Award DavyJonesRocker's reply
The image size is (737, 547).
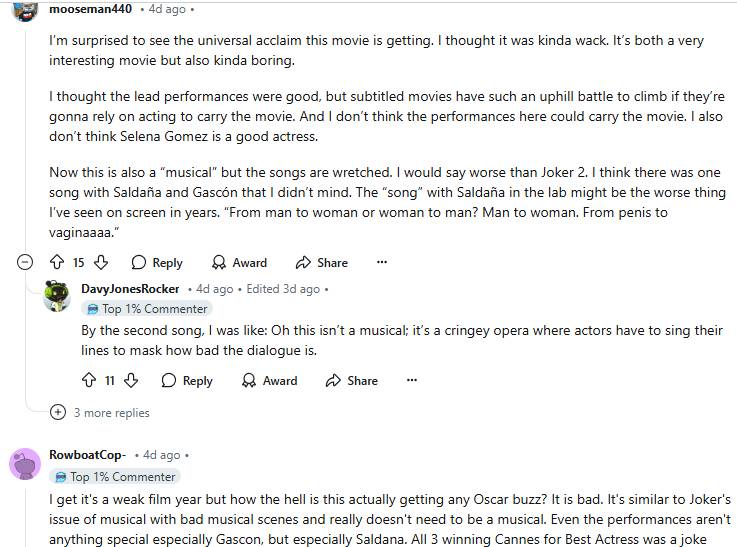269,380
